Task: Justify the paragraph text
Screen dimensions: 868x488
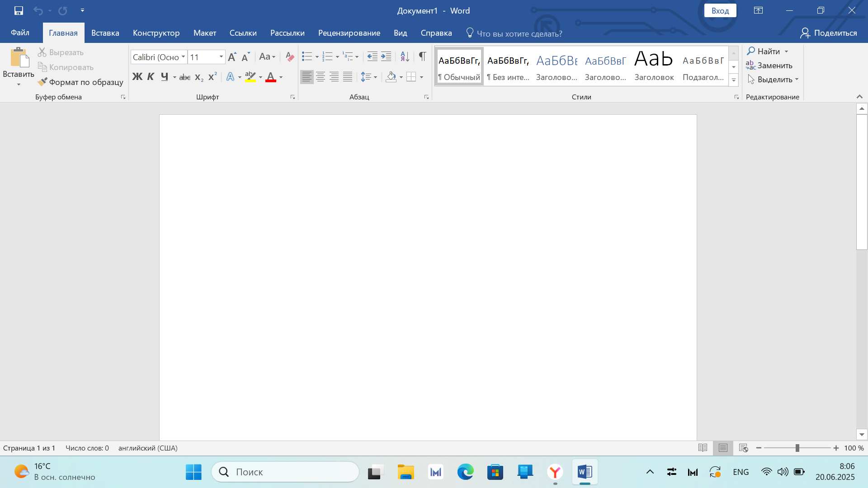Action: [x=348, y=77]
